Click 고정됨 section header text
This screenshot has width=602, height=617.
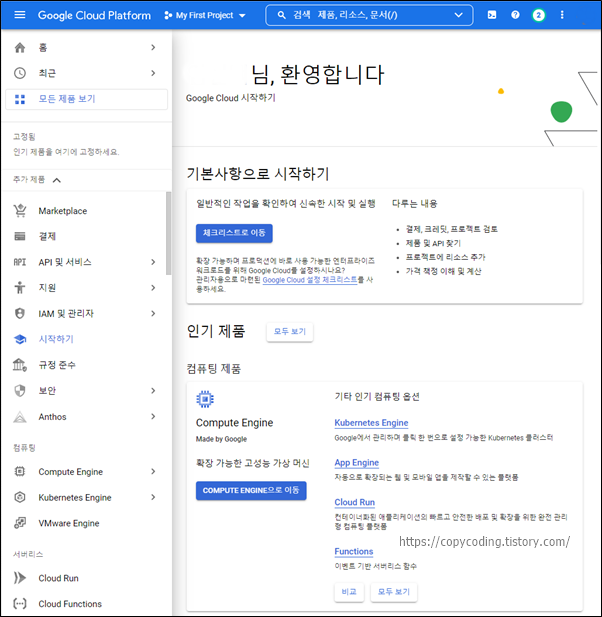click(24, 137)
